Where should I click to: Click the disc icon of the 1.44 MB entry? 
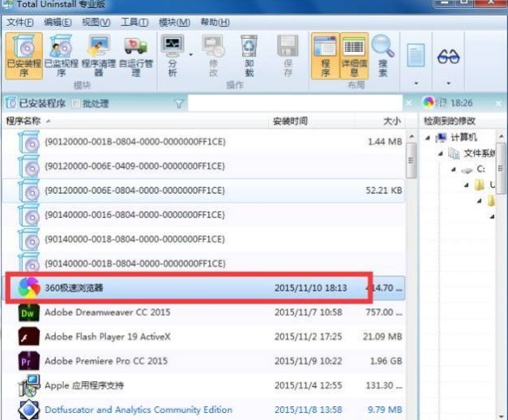[29, 142]
